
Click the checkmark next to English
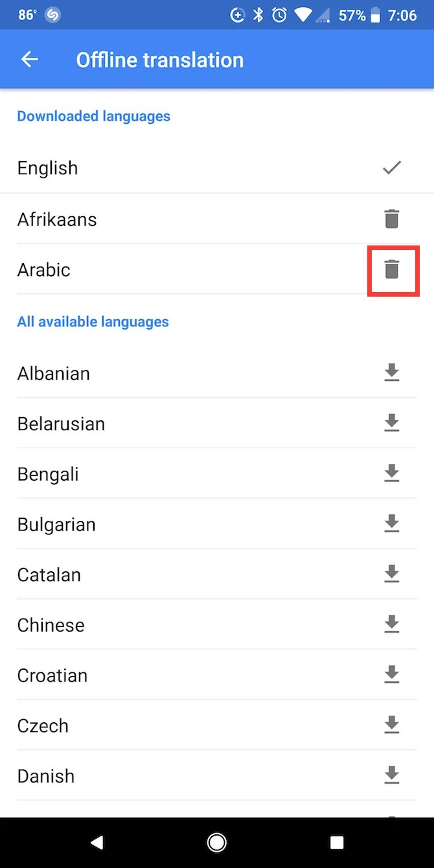pyautogui.click(x=392, y=168)
